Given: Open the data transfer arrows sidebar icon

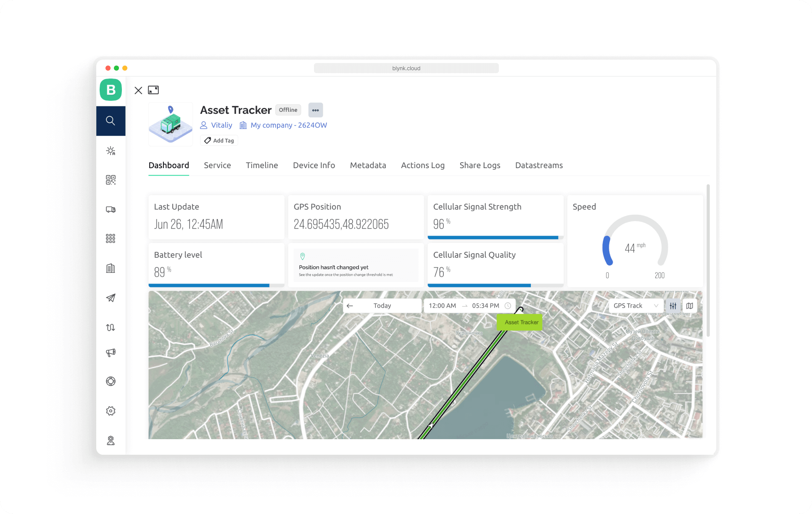Looking at the screenshot, I should click(x=111, y=327).
